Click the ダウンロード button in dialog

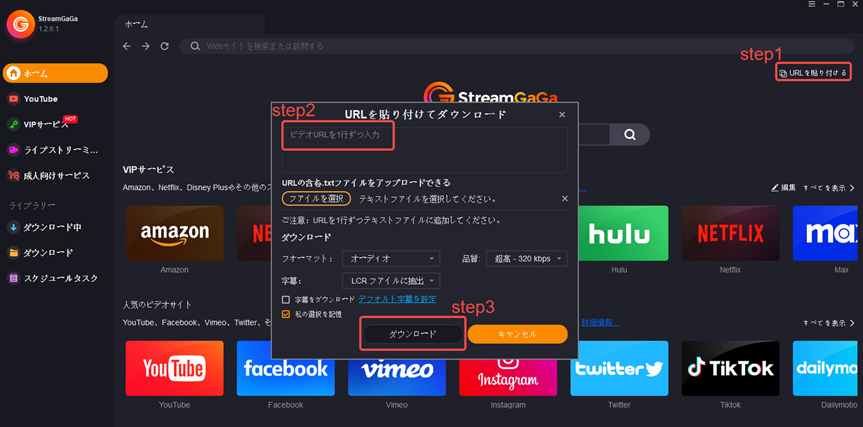[413, 334]
